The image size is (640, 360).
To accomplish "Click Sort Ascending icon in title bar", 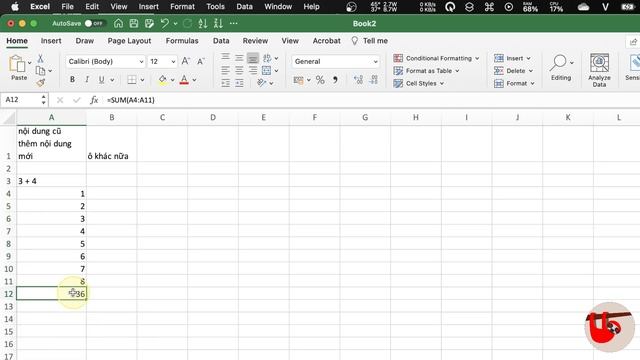I will pyautogui.click(x=203, y=23).
